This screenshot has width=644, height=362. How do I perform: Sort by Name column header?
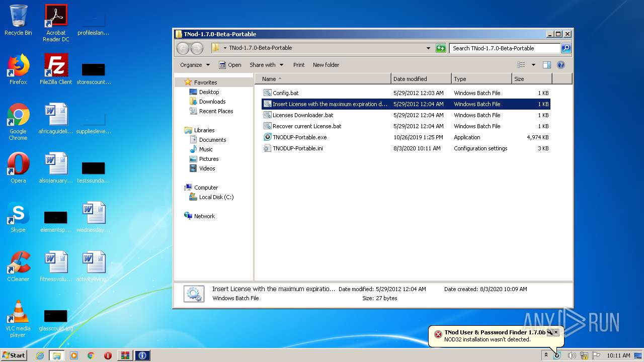point(323,79)
